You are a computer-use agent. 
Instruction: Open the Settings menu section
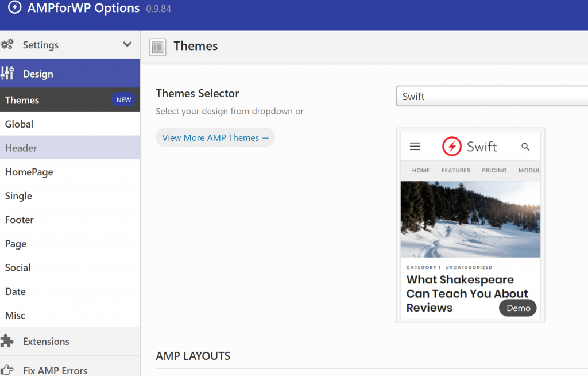70,45
